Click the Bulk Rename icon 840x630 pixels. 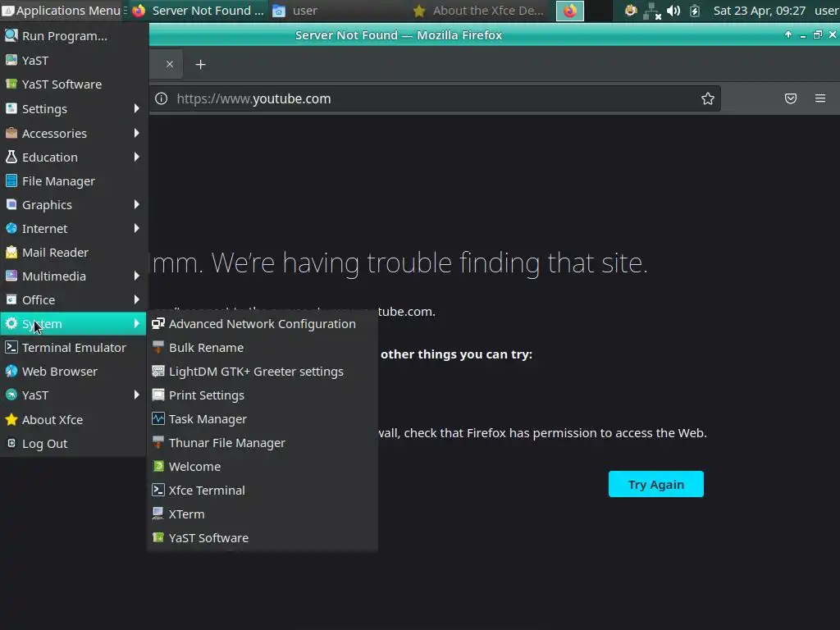[158, 348]
